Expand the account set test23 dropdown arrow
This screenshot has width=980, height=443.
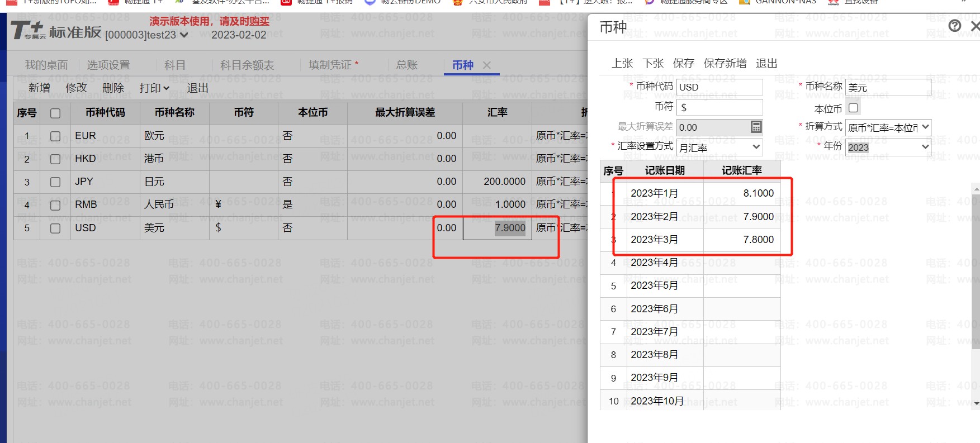click(184, 35)
